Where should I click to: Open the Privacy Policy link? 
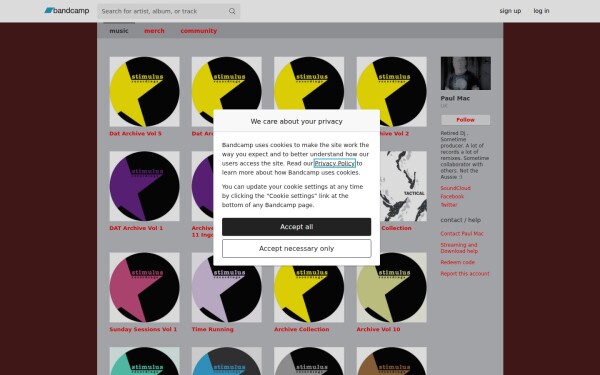click(334, 163)
